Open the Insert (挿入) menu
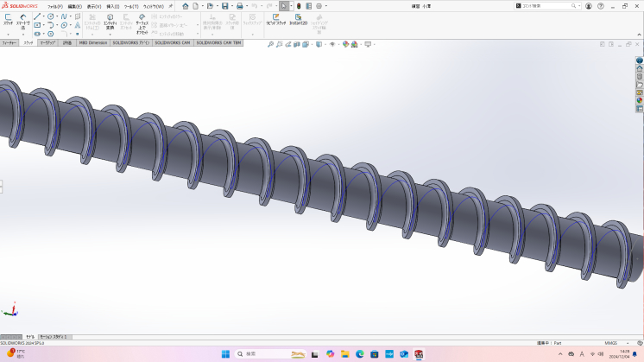The image size is (644, 362). pos(112,7)
